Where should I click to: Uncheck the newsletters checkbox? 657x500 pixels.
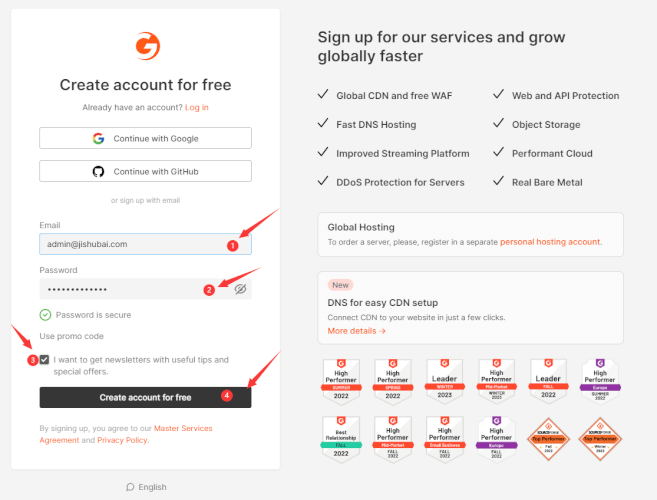click(x=45, y=359)
